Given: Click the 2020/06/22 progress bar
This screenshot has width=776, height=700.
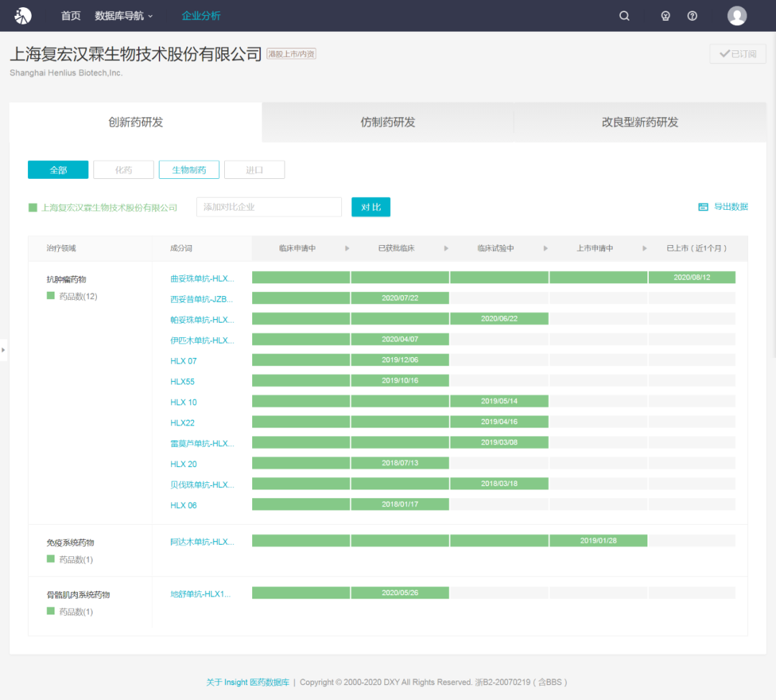Looking at the screenshot, I should 499,318.
